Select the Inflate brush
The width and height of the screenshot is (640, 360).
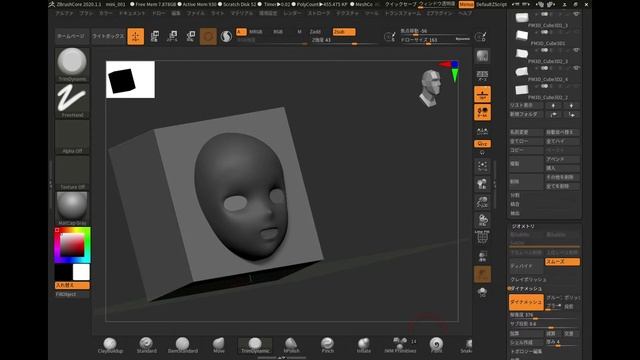(x=364, y=345)
